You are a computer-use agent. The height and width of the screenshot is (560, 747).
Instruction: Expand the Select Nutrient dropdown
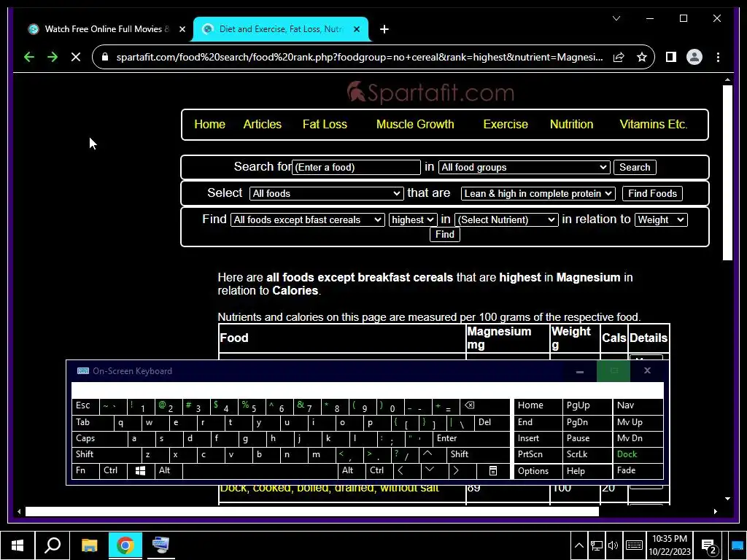click(506, 219)
